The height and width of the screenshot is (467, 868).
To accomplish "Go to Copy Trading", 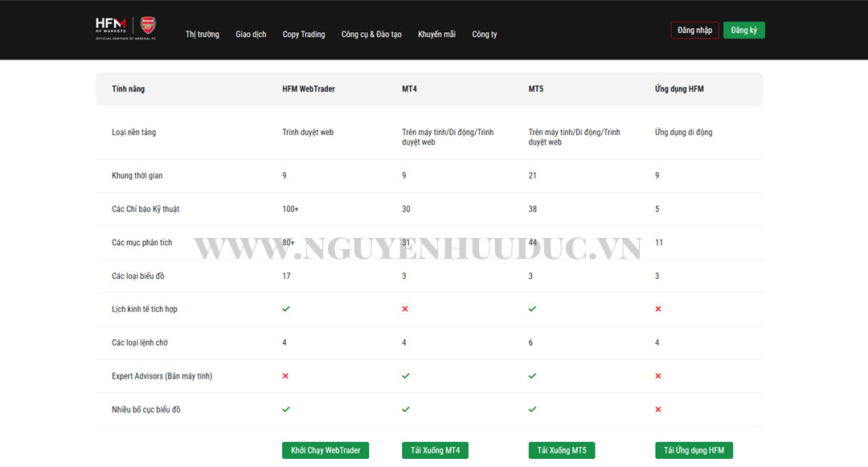I will (x=304, y=35).
